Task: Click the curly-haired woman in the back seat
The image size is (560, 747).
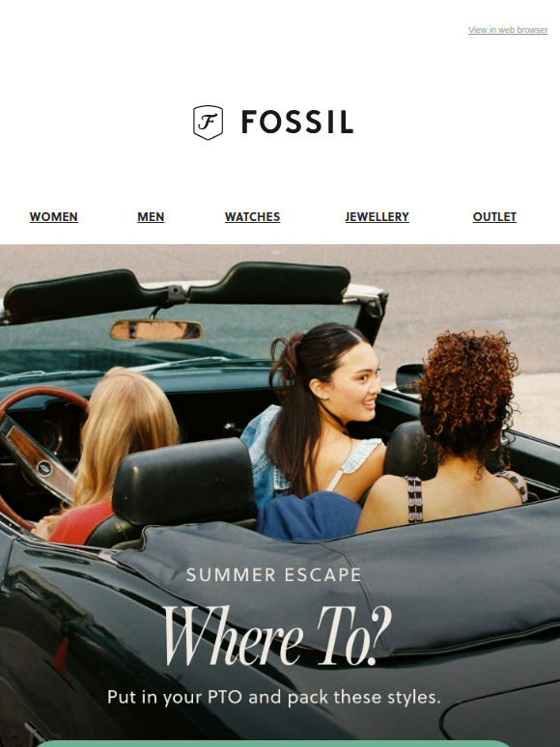Action: click(458, 429)
